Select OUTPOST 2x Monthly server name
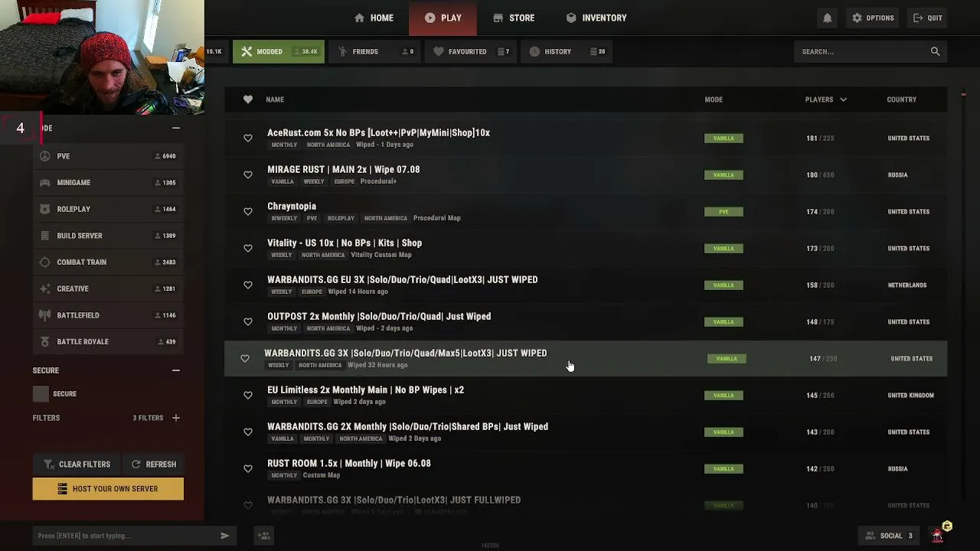 (x=379, y=317)
